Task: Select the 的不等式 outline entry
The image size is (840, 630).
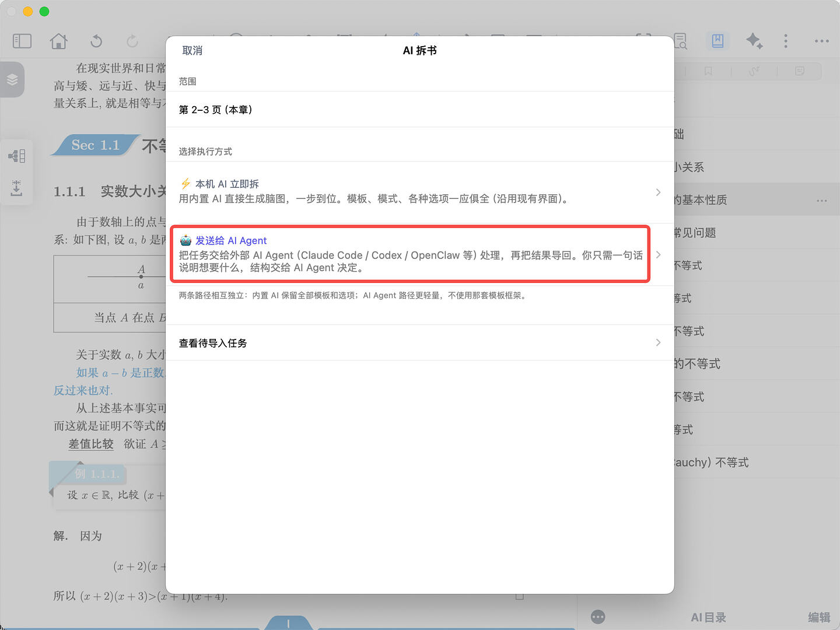Action: click(x=757, y=364)
